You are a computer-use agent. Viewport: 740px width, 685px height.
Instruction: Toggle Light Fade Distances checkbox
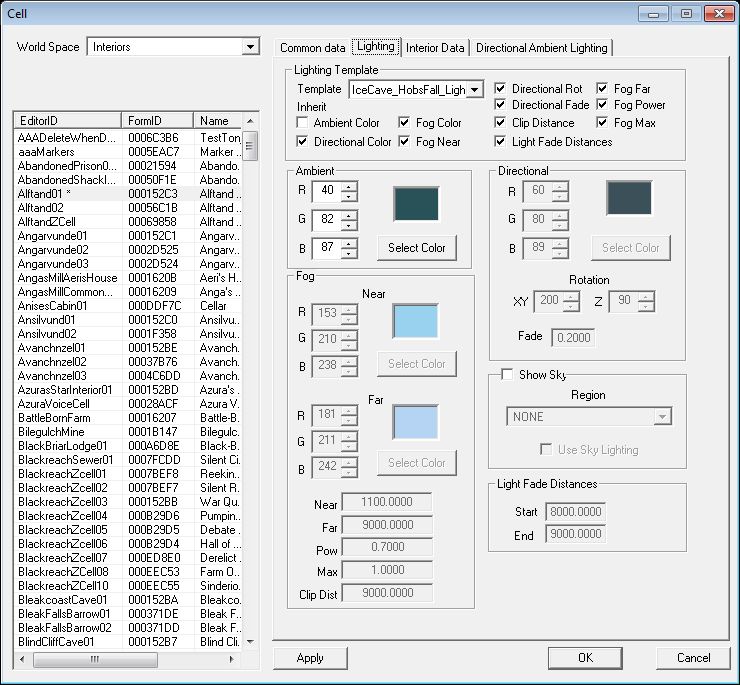pos(500,142)
